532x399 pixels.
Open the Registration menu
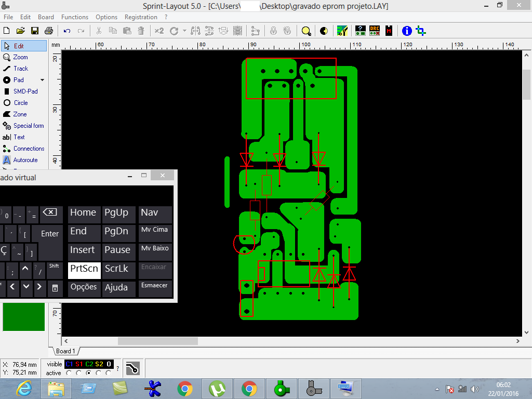141,17
